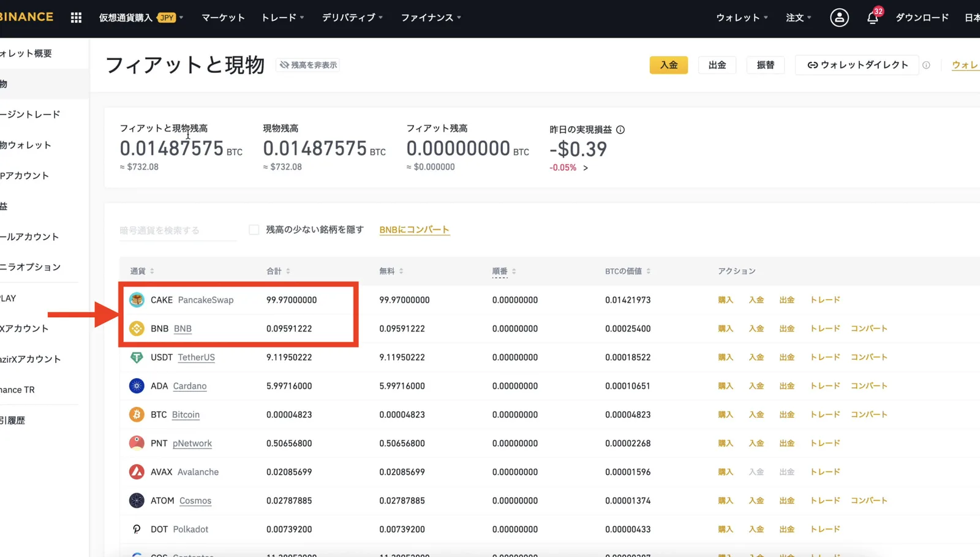Click the 振替 transfer button

[x=766, y=65]
